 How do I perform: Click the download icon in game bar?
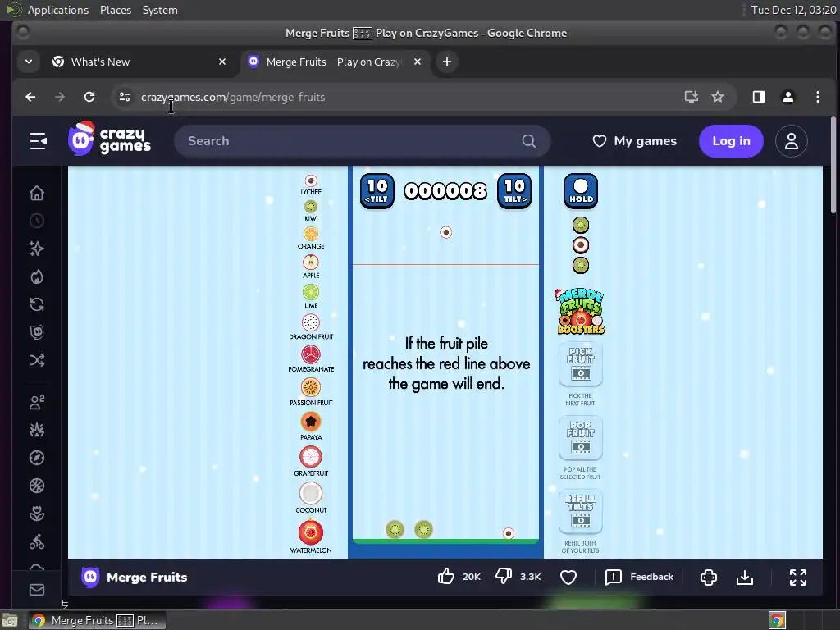coord(745,577)
